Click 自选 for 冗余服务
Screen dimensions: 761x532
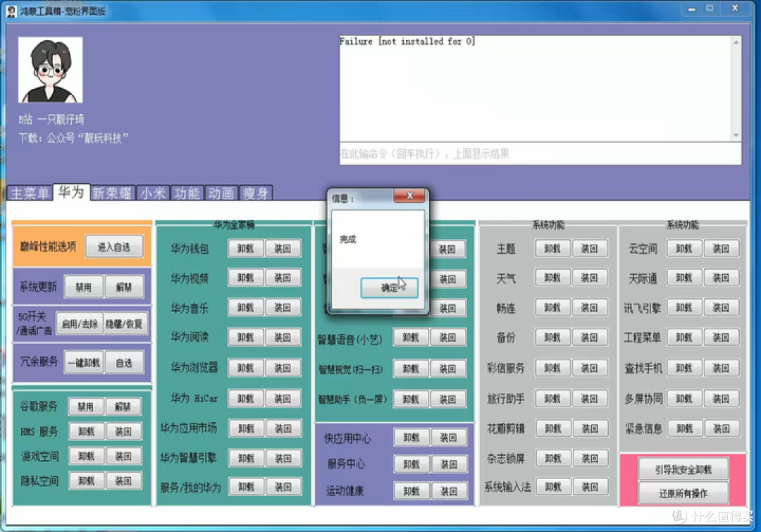[124, 363]
